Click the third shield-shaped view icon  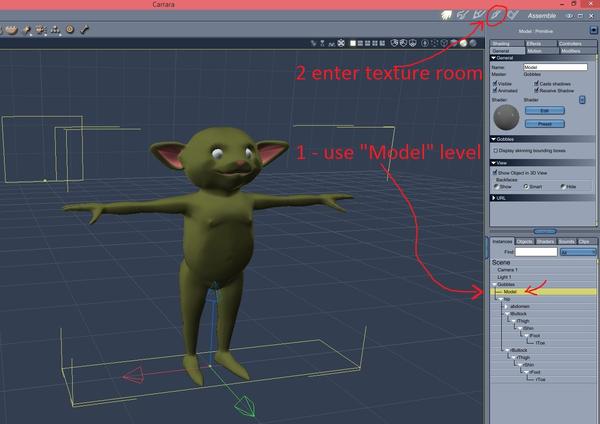412,43
